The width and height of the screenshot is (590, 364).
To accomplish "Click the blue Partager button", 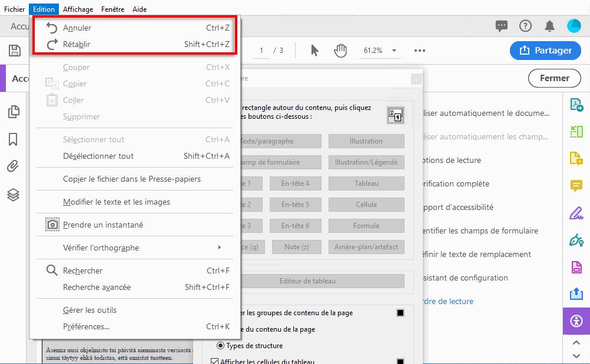I will (545, 51).
